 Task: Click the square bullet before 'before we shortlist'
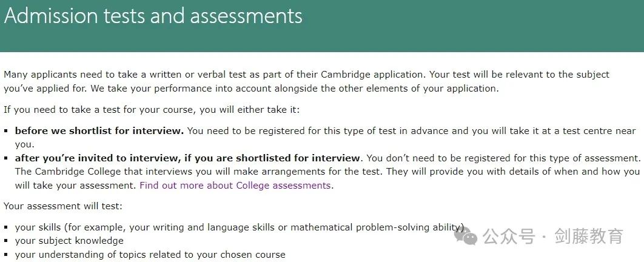point(6,131)
